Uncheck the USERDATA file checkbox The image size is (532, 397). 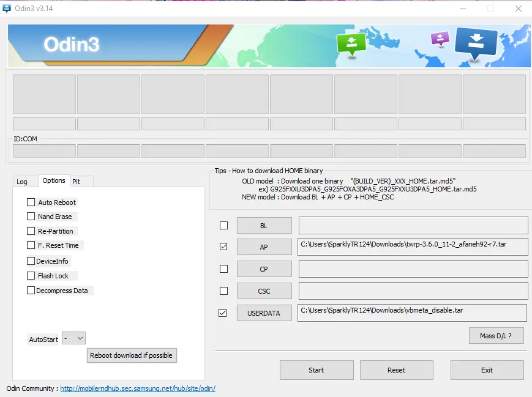click(x=223, y=313)
